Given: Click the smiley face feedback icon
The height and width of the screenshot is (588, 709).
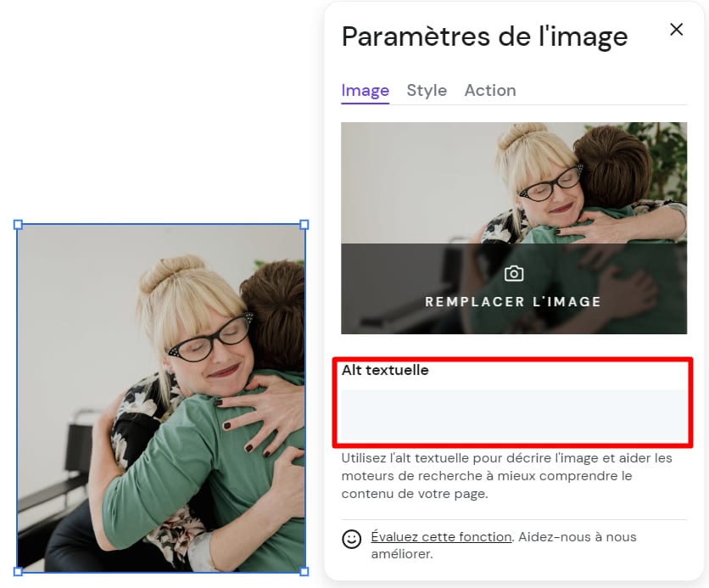Looking at the screenshot, I should [x=351, y=539].
